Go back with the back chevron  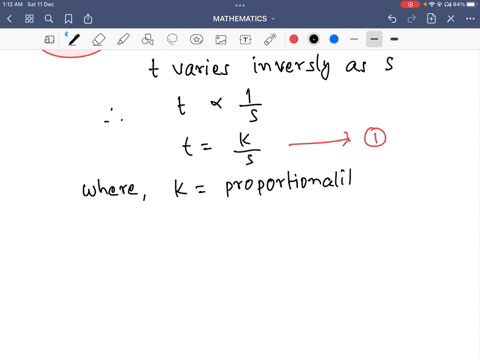coord(10,19)
